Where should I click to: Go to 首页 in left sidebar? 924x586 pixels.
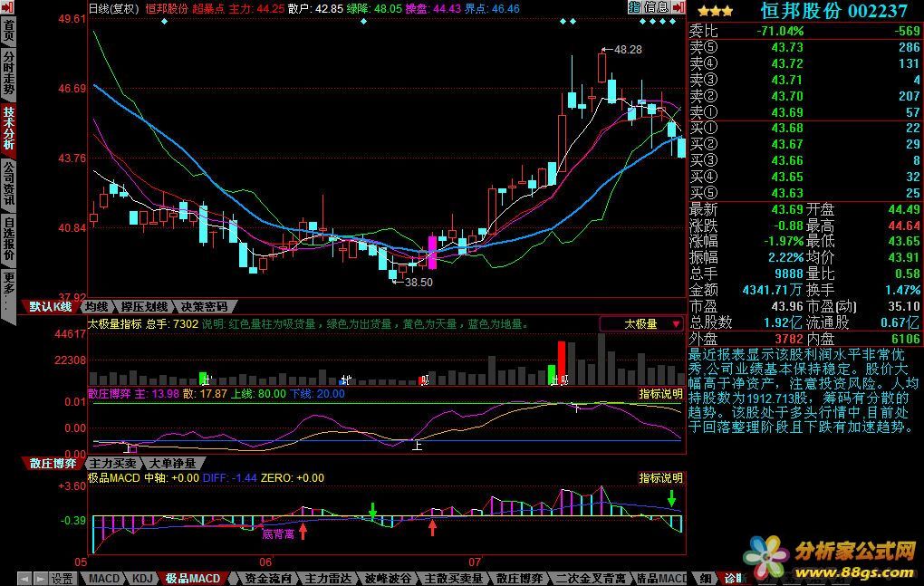pyautogui.click(x=8, y=32)
